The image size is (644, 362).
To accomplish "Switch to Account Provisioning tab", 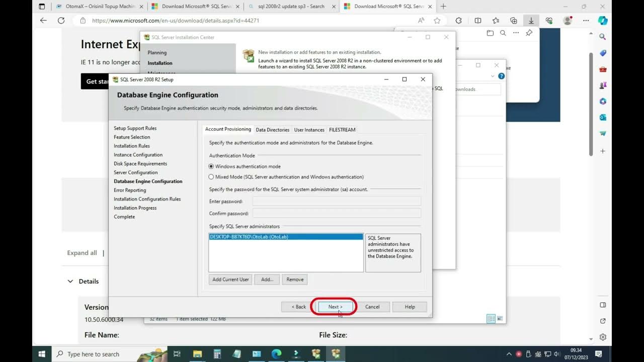I will pyautogui.click(x=228, y=129).
